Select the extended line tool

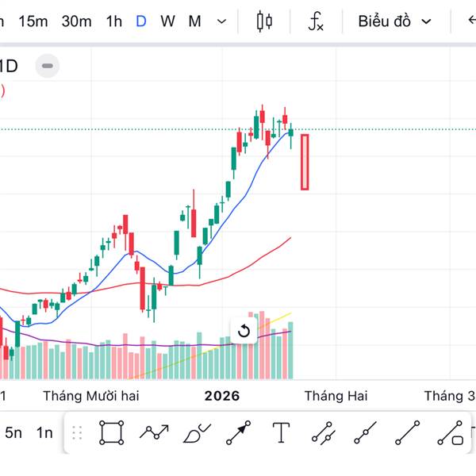(365, 432)
